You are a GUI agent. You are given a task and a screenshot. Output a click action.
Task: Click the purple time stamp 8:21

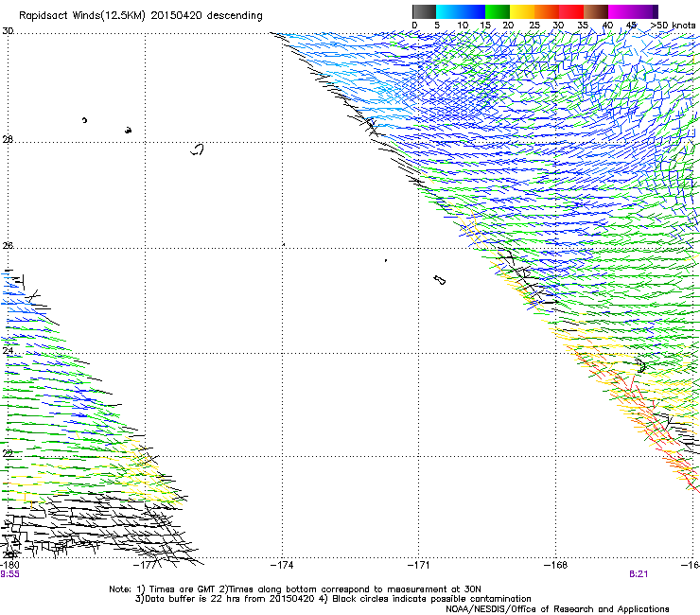(x=639, y=574)
